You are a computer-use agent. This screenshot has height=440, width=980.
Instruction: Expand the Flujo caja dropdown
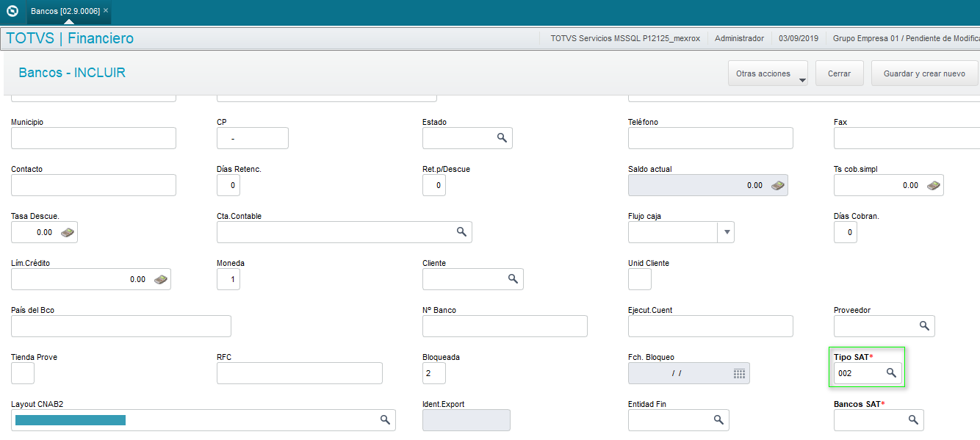point(727,232)
